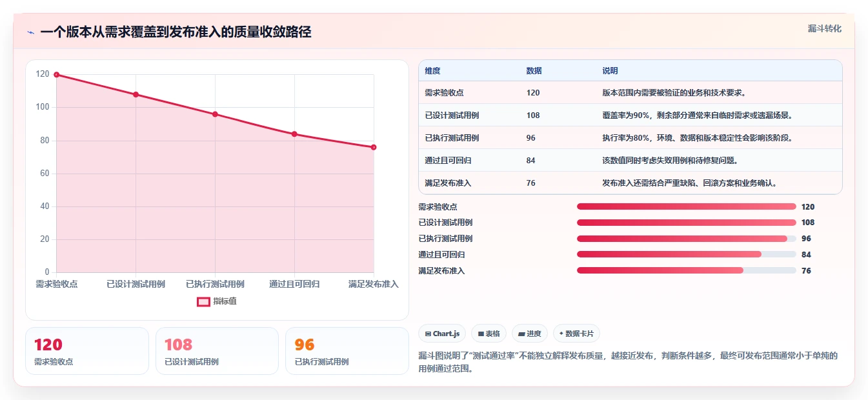Click the chart data point for 满足发布准入
868x400 pixels.
point(374,147)
